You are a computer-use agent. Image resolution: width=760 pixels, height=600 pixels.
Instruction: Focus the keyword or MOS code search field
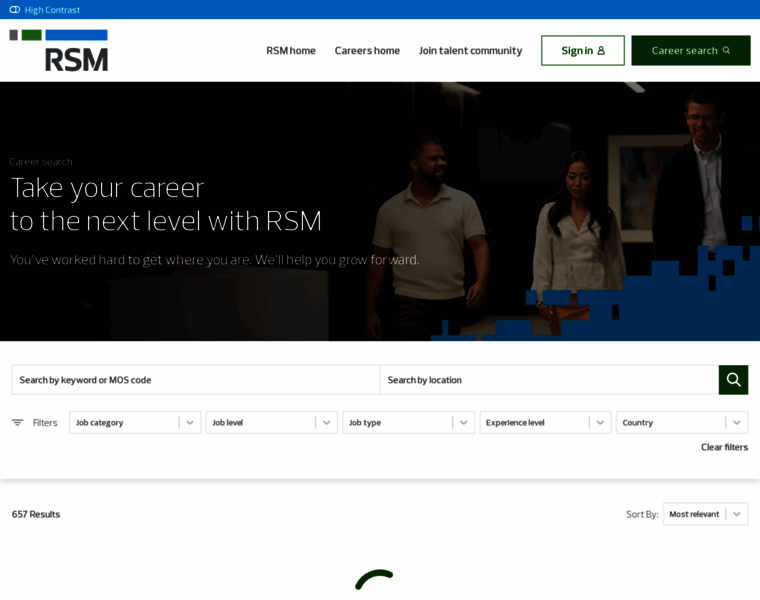point(196,380)
